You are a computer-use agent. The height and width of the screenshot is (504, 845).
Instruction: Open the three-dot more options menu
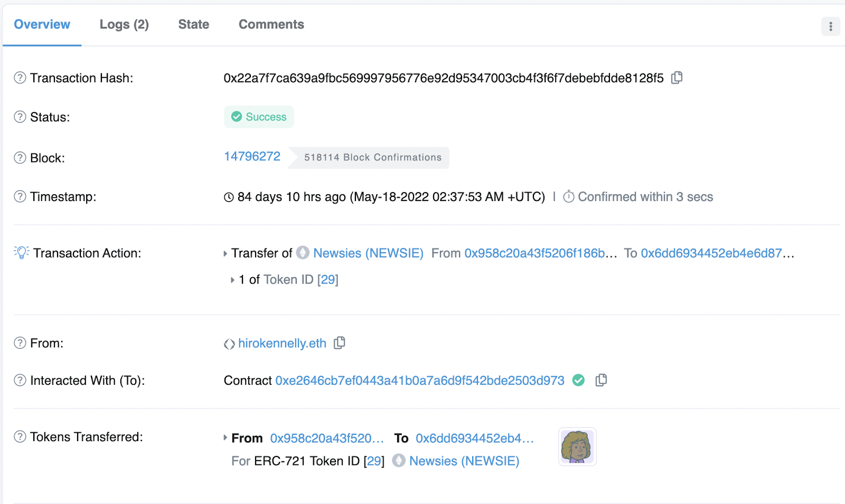pos(831,26)
